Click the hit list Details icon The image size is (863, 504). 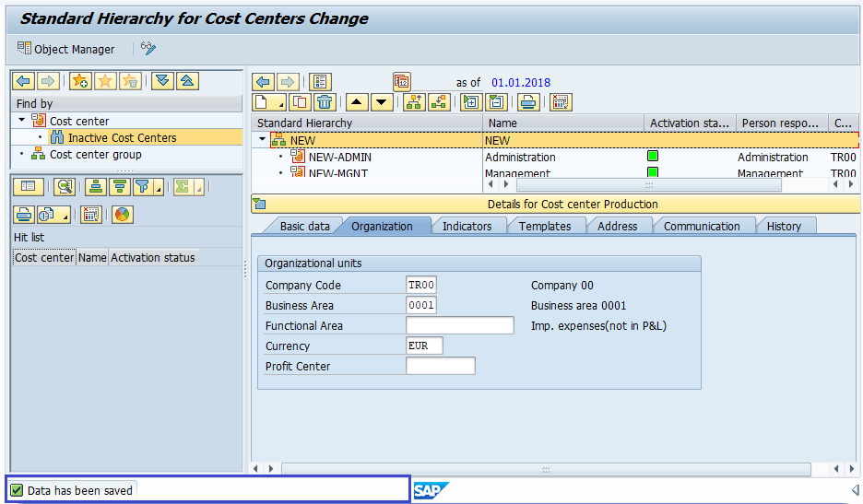(x=28, y=187)
